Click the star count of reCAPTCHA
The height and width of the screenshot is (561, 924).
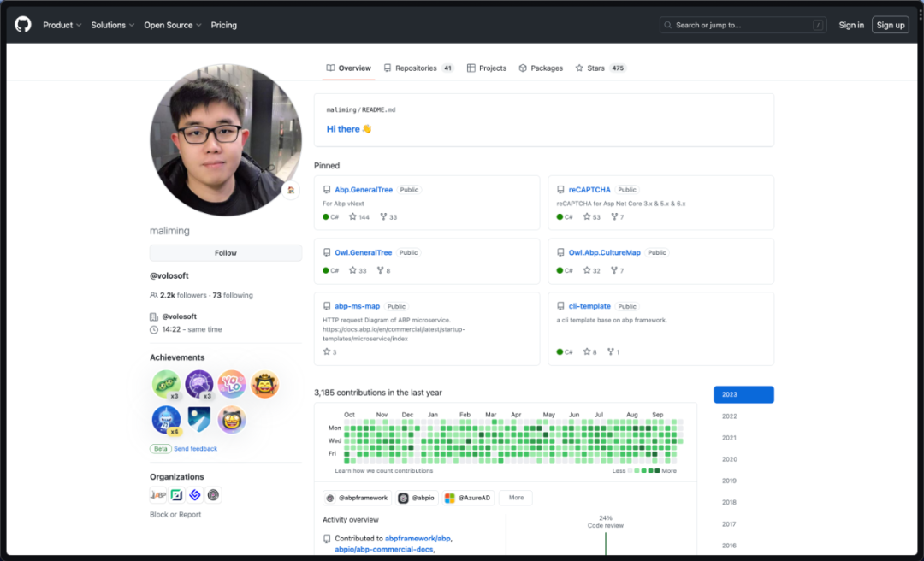[x=592, y=217]
